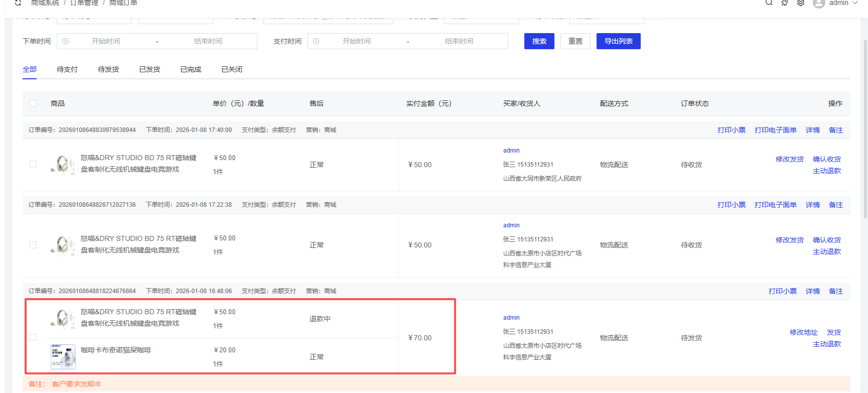The height and width of the screenshot is (393, 868).
Task: Switch to the 已完成 tab
Action: click(x=191, y=69)
